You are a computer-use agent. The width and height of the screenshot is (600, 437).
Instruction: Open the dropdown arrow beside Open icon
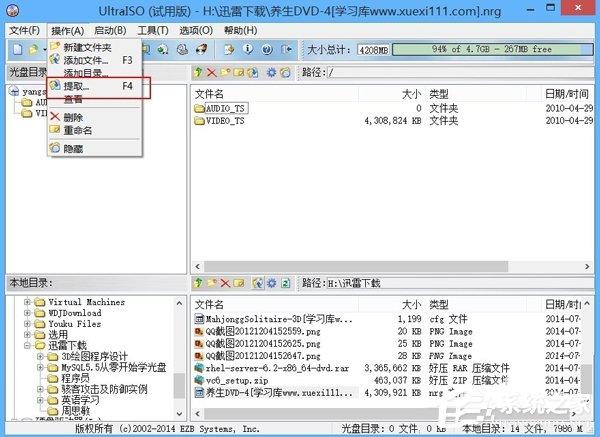(45, 50)
